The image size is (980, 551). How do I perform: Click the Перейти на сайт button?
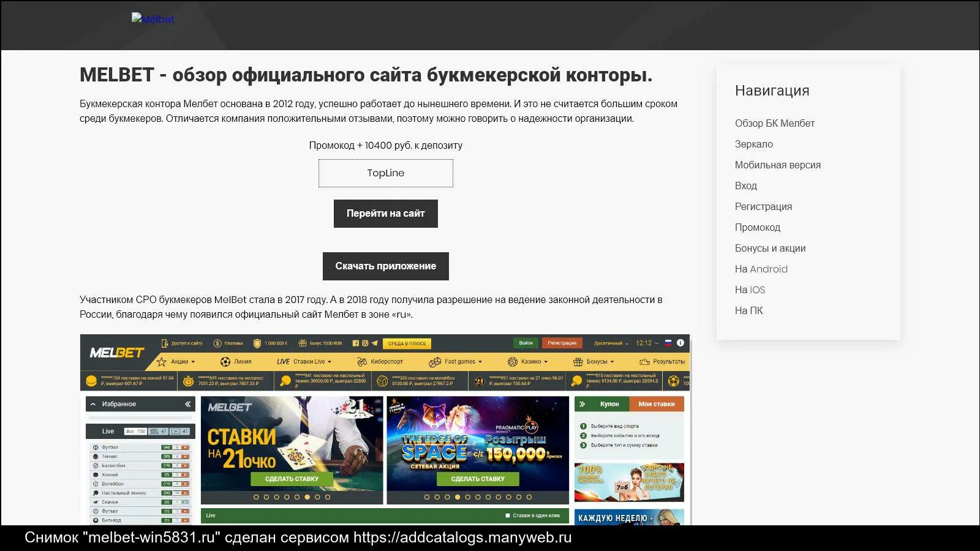pyautogui.click(x=386, y=214)
